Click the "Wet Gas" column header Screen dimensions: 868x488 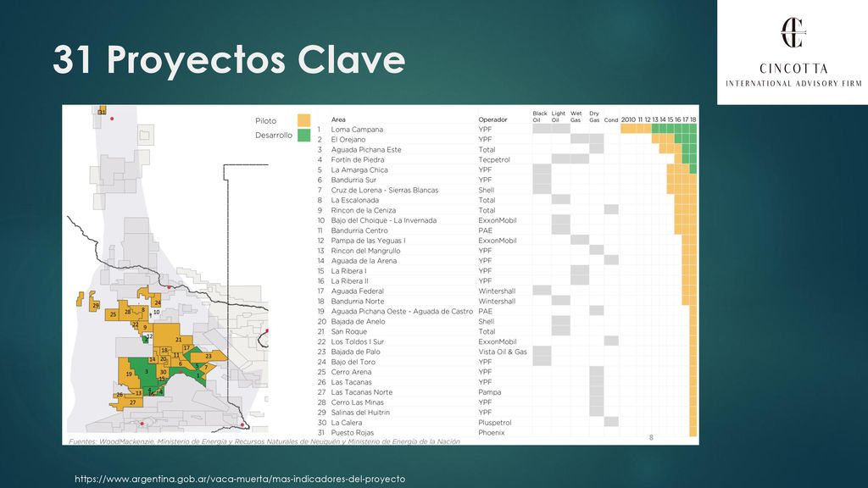576,117
